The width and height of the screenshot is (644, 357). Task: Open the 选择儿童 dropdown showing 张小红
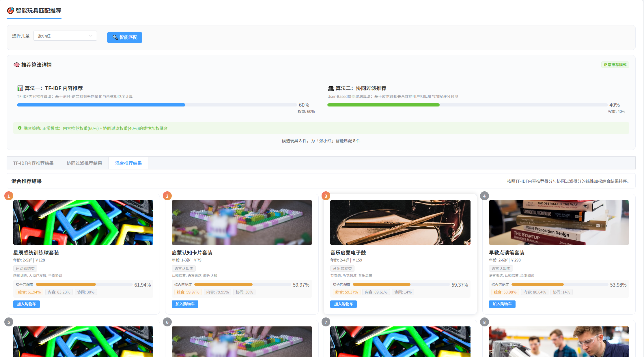click(x=65, y=36)
